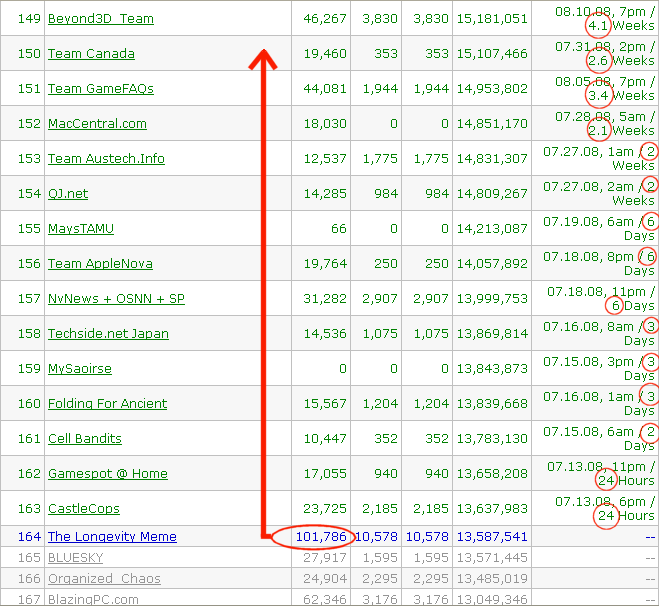This screenshot has height=606, width=659.
Task: Open the QJ.net team link
Action: (68, 194)
